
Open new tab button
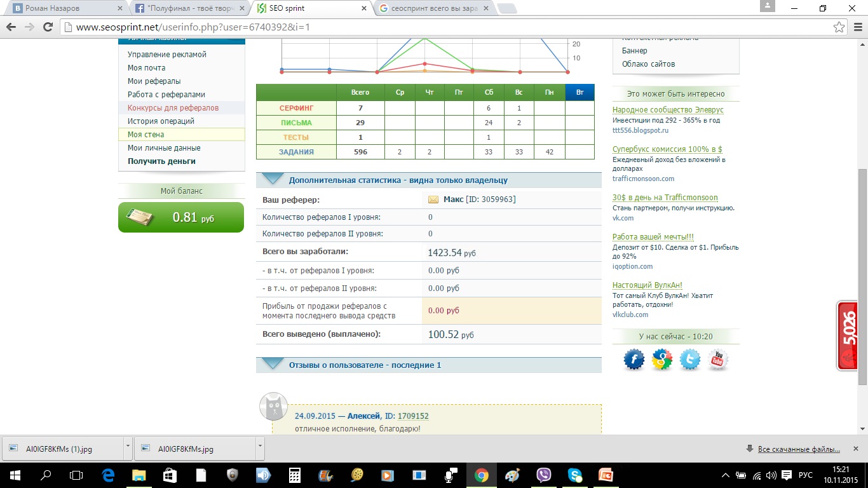pos(506,9)
